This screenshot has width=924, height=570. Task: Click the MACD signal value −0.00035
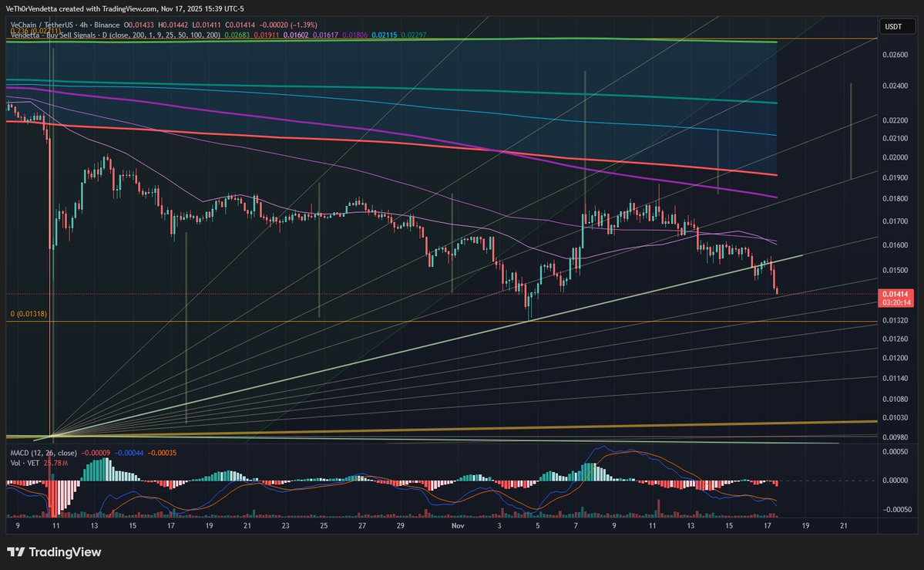162,454
